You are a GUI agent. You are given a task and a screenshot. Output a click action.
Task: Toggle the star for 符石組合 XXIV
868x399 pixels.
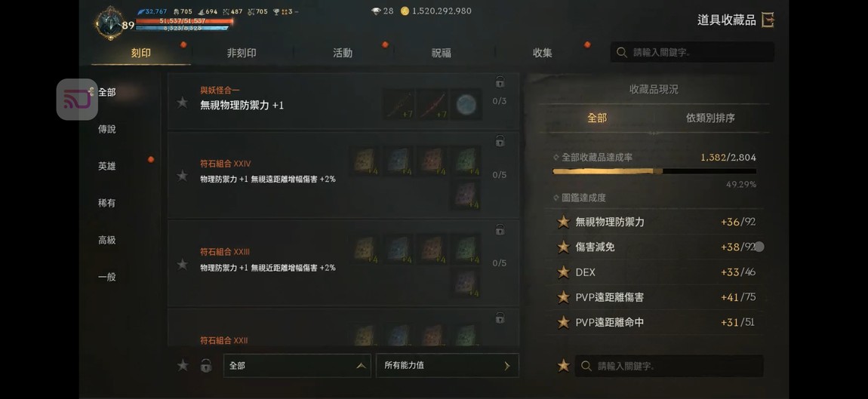(182, 176)
